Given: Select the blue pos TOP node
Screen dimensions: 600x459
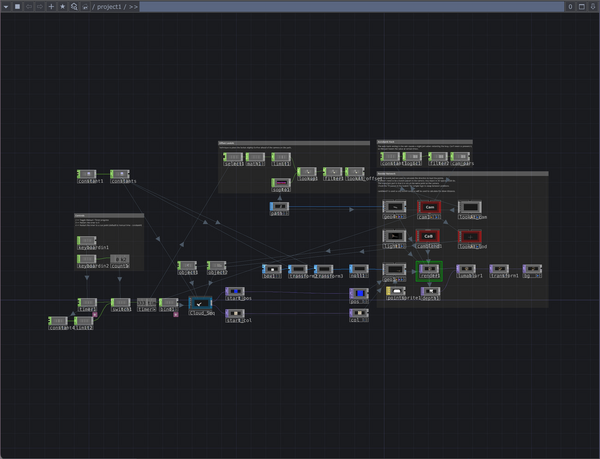Looking at the screenshot, I should [x=359, y=293].
